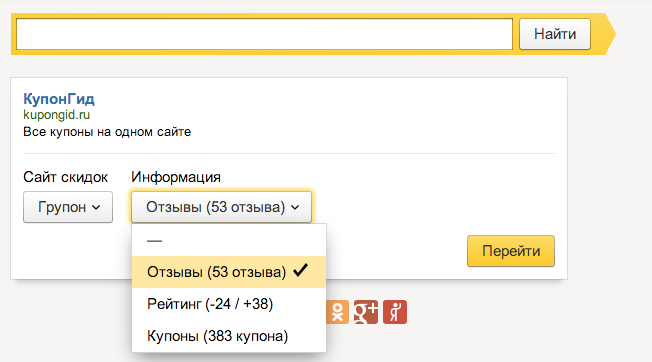The width and height of the screenshot is (652, 362).
Task: Share via the red Ya.ru icon
Action: click(395, 312)
